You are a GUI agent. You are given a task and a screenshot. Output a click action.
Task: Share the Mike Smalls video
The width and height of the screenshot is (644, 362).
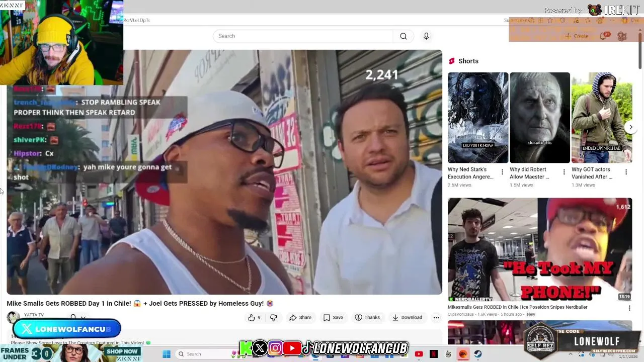click(300, 317)
